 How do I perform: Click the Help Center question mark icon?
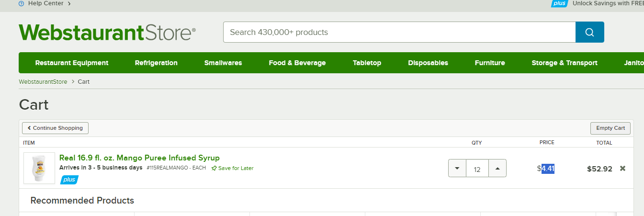click(x=21, y=3)
